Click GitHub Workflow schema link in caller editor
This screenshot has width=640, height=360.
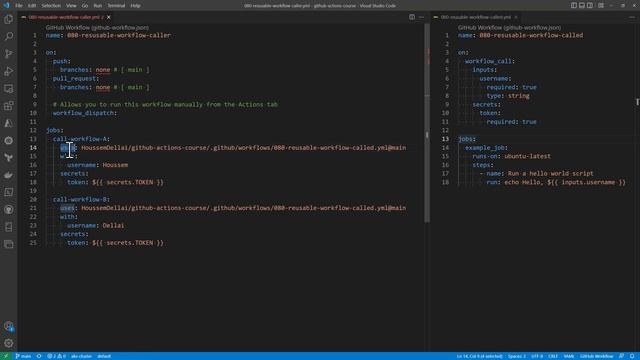coord(97,27)
